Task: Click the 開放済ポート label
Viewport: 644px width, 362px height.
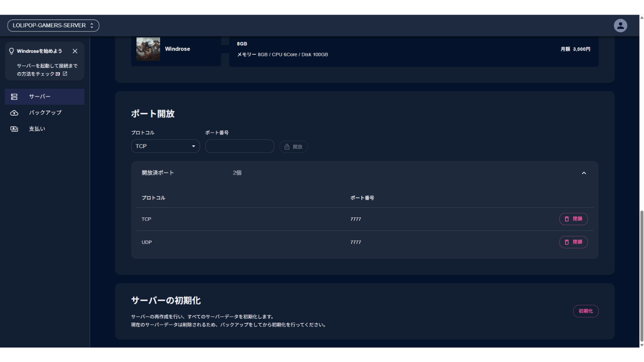Action: (158, 173)
